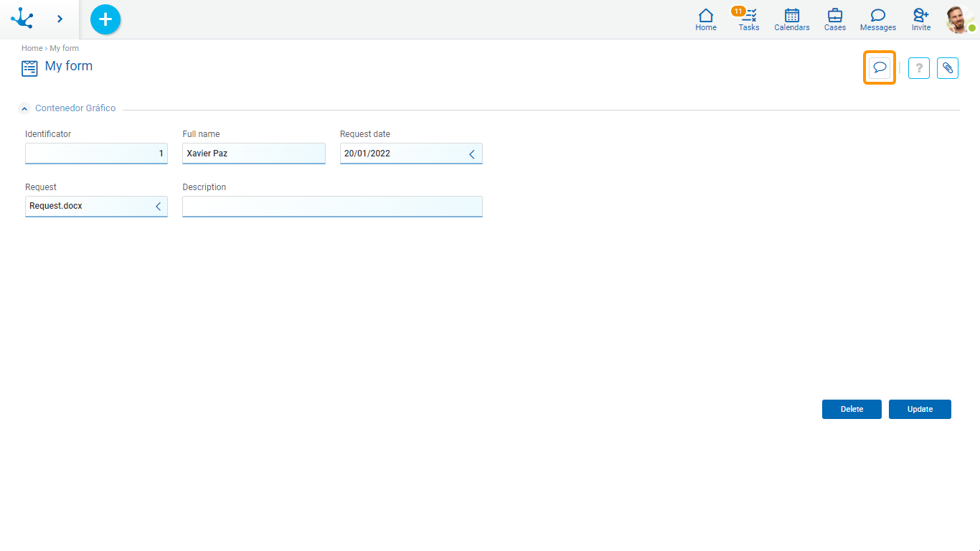Click the Home breadcrumb link
Screen dimensions: 980x551
pyautogui.click(x=32, y=48)
